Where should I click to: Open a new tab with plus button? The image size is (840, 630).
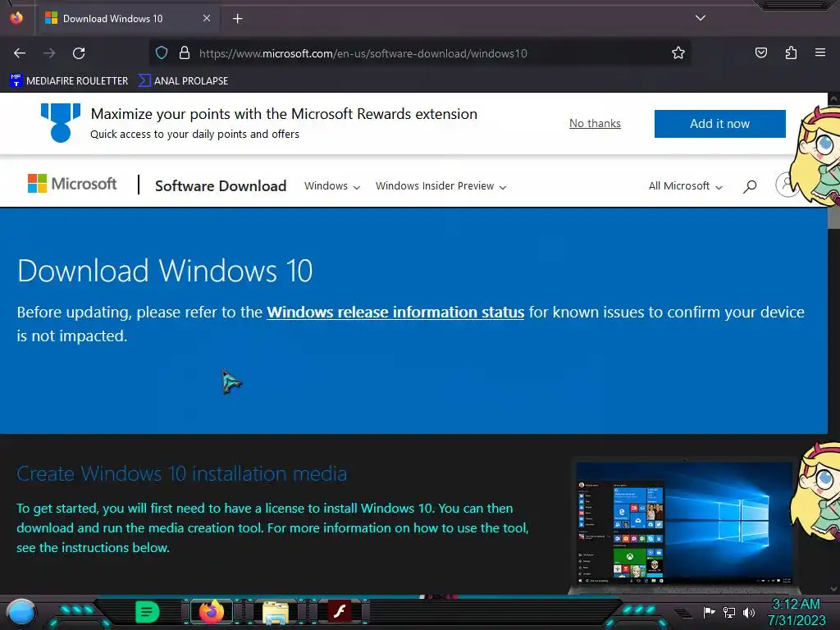(237, 19)
